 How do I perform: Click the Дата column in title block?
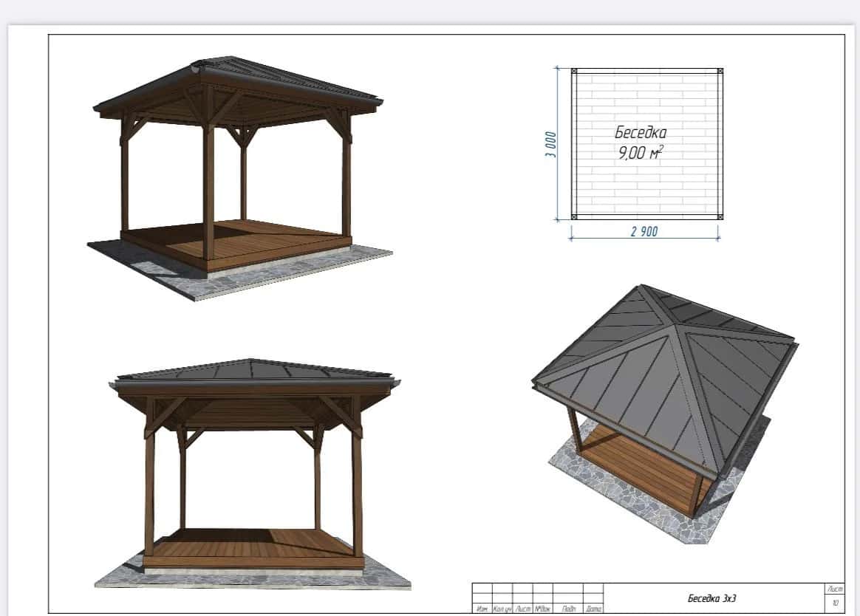[593, 609]
